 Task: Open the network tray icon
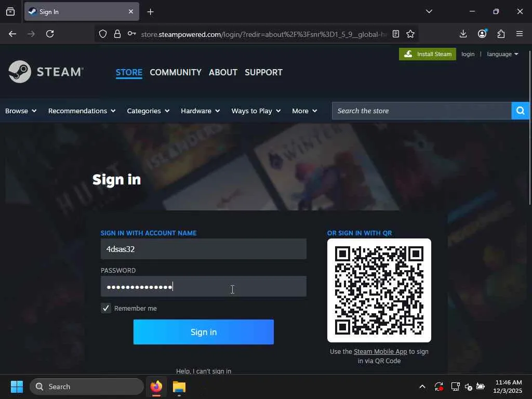455,387
